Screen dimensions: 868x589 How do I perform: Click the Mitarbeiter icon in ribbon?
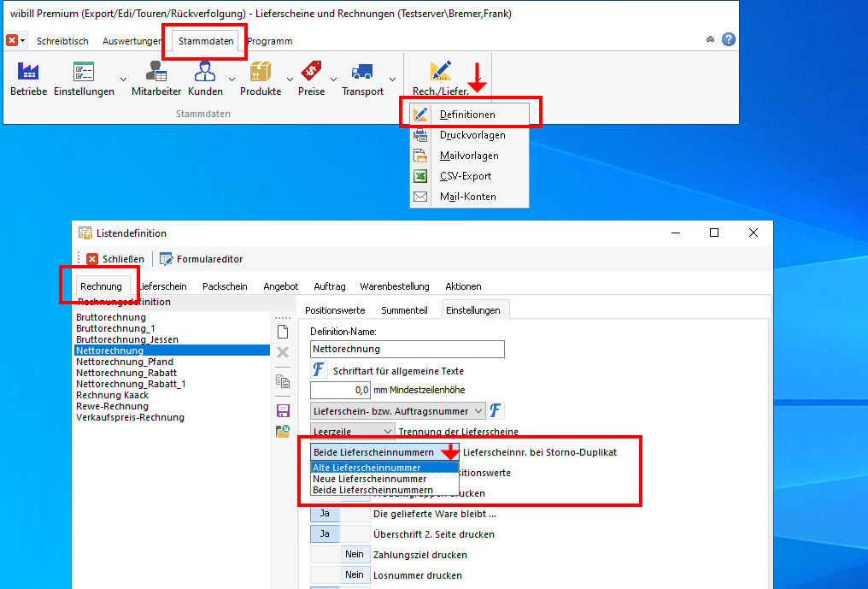pos(155,73)
